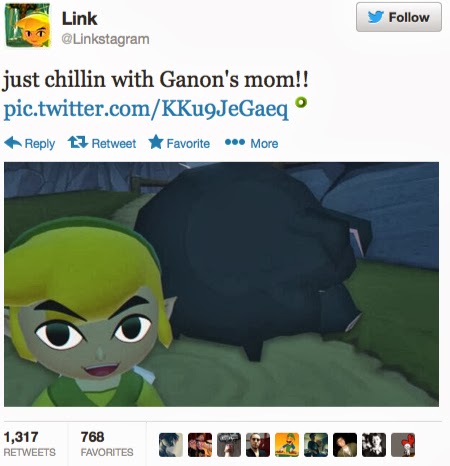Open the attached Toon Link selfie image
Viewport: 450px width, 466px height.
221,284
